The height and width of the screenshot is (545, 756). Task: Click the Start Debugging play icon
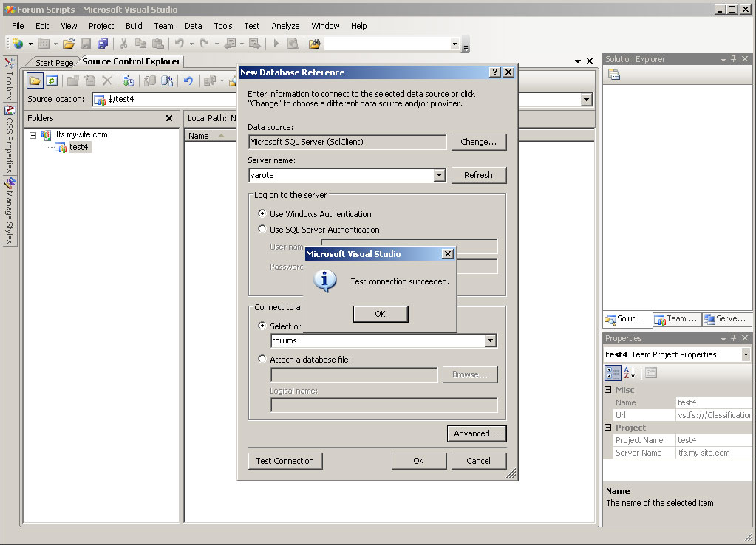276,44
